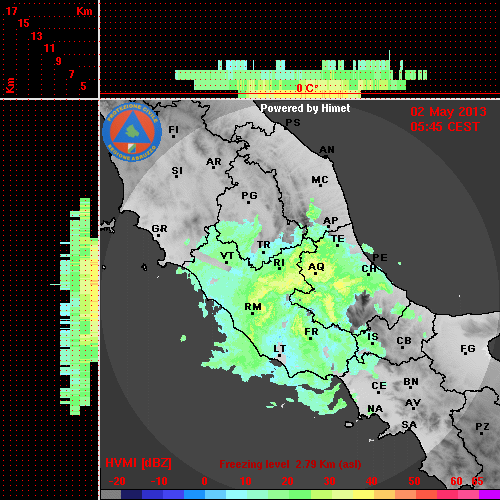
Task: Click the PG city label
Action: (x=249, y=196)
